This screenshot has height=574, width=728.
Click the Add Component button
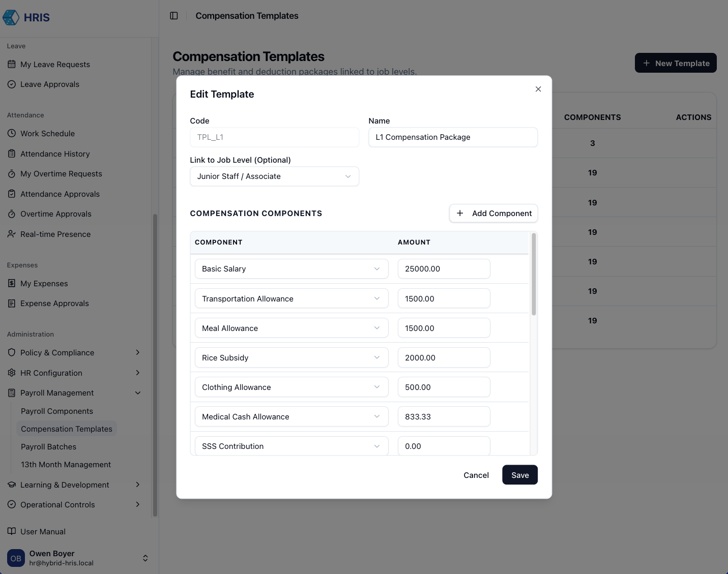pos(493,214)
